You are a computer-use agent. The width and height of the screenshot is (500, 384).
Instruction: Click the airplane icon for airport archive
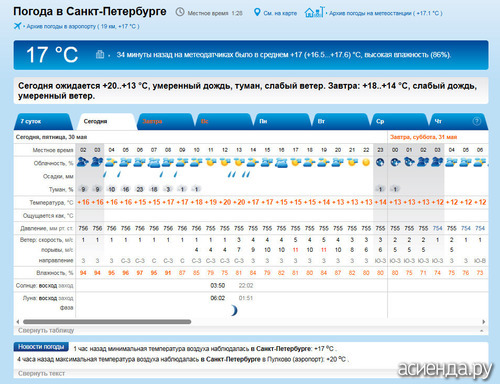tap(18, 26)
